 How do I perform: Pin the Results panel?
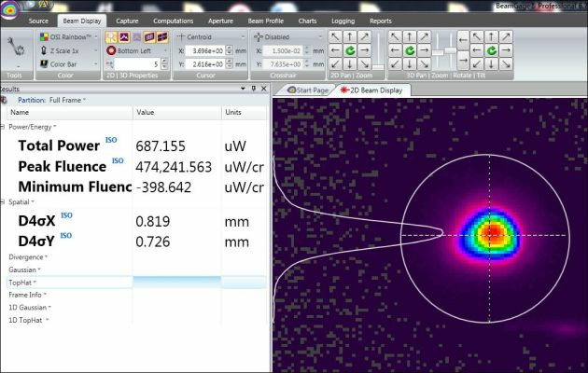pyautogui.click(x=253, y=88)
